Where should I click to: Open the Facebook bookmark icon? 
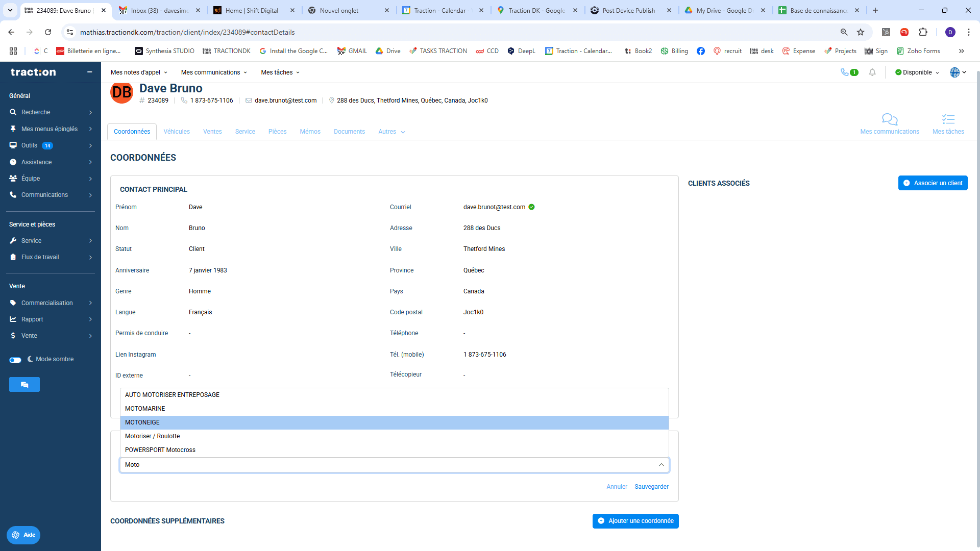(x=701, y=51)
